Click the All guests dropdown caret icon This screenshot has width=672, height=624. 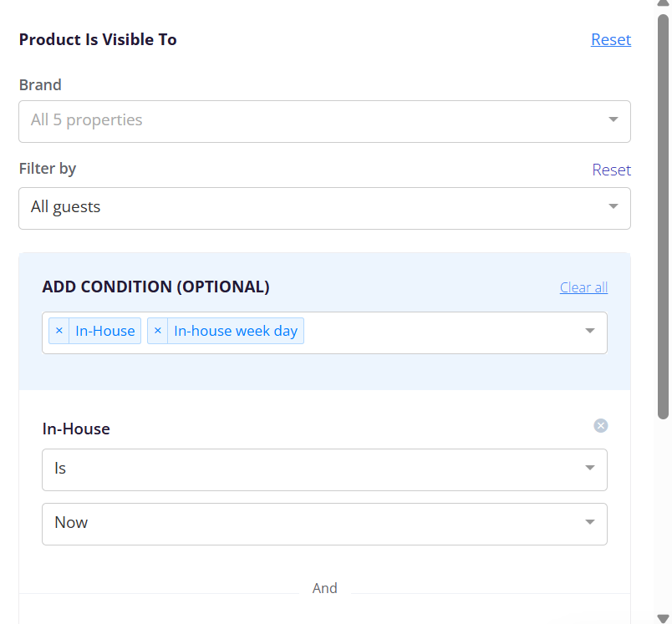click(x=613, y=206)
